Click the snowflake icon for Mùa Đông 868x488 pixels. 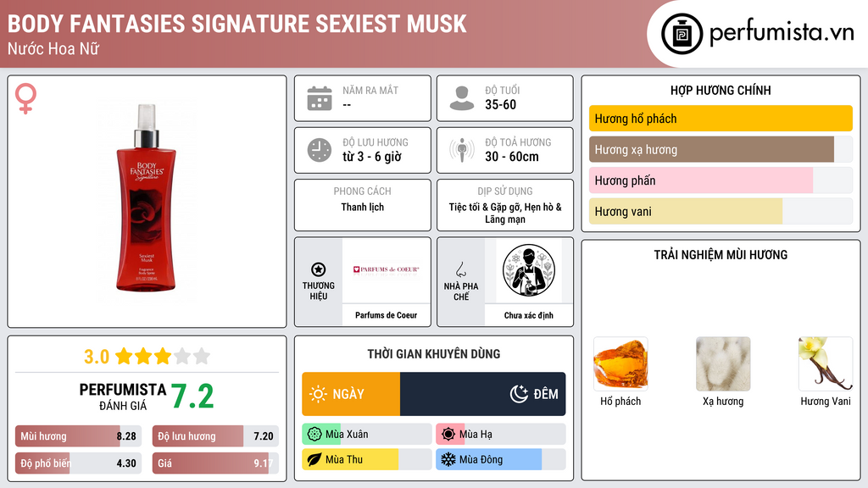(448, 459)
